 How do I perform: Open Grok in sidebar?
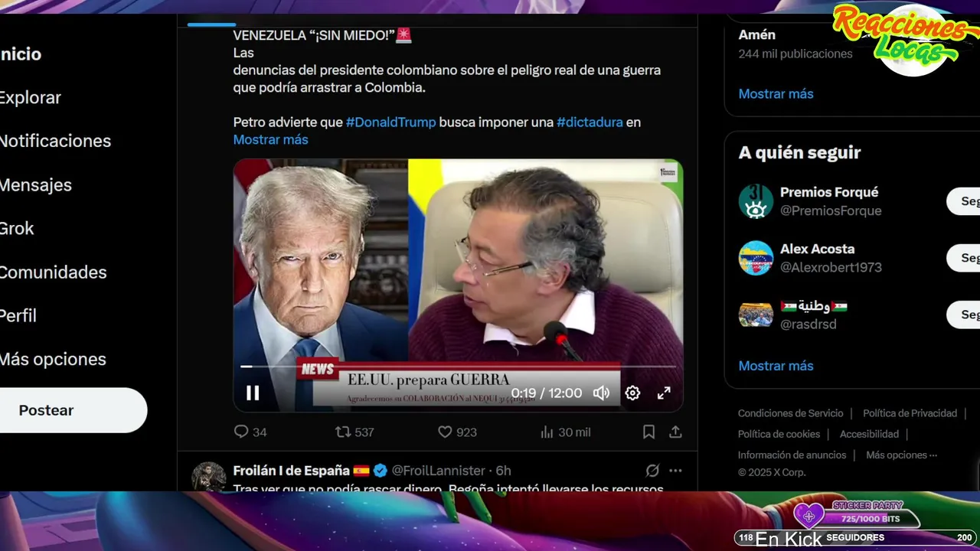click(x=17, y=228)
